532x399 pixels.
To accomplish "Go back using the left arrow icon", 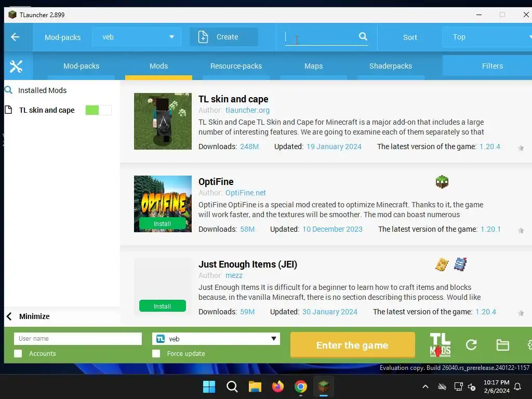I will (15, 37).
